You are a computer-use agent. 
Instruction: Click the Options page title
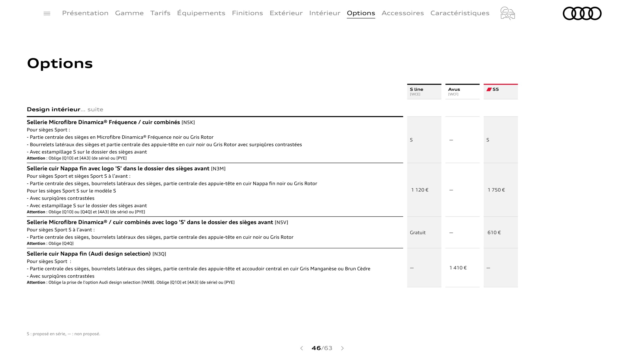click(x=60, y=63)
